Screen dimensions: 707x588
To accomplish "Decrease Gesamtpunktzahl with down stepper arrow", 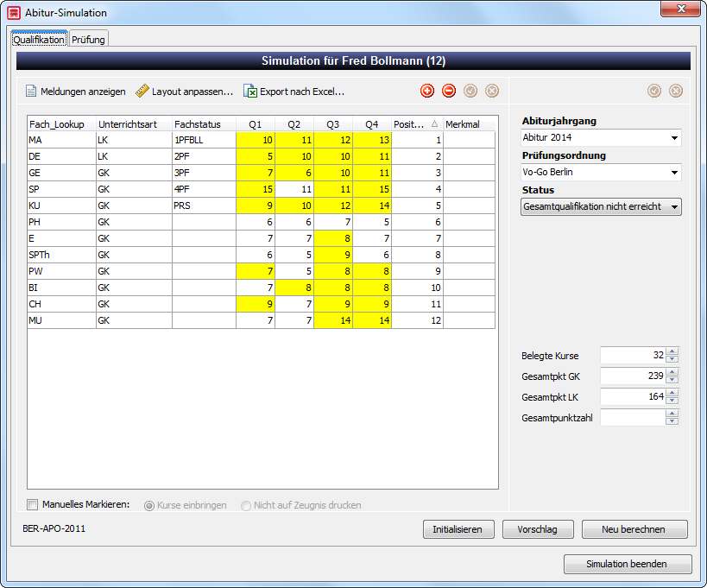I will (672, 421).
